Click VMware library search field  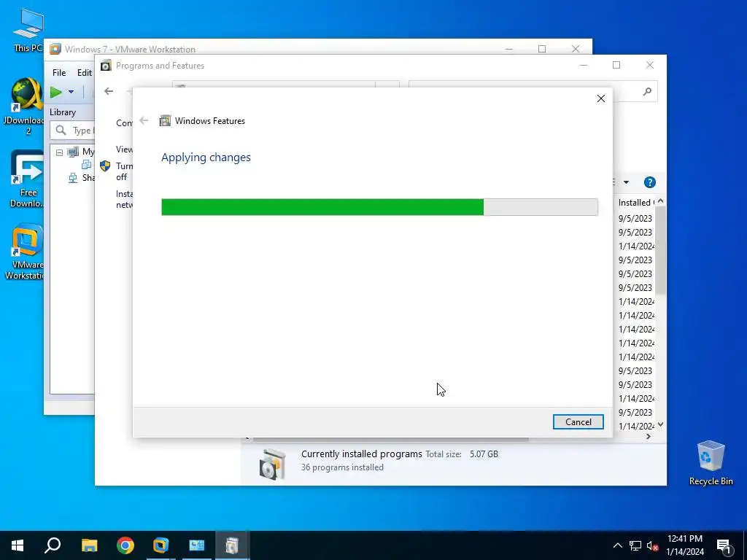click(x=72, y=131)
